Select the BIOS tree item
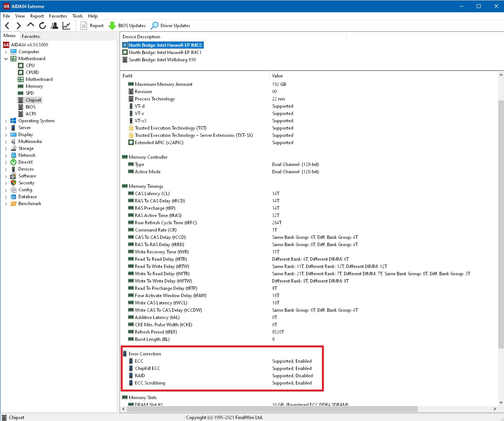This screenshot has height=421, width=504. click(x=31, y=107)
